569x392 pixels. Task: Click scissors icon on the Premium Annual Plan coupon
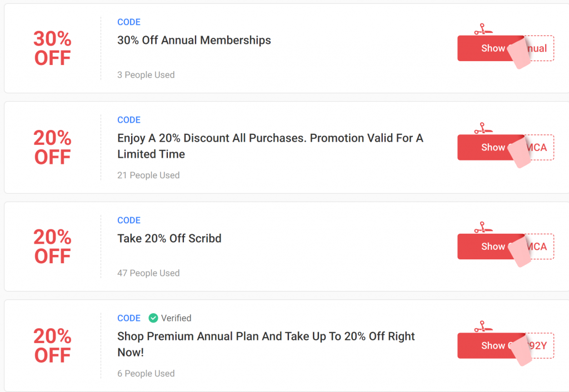(480, 326)
